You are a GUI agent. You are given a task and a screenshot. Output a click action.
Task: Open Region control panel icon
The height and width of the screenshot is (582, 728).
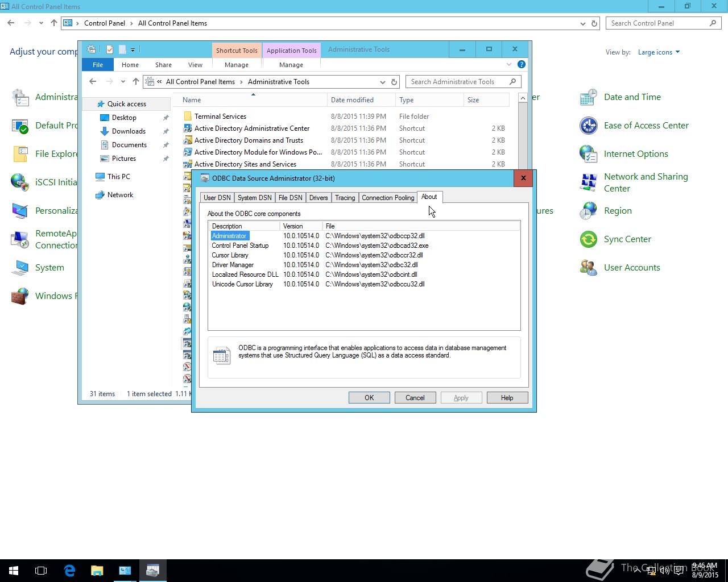(x=588, y=211)
